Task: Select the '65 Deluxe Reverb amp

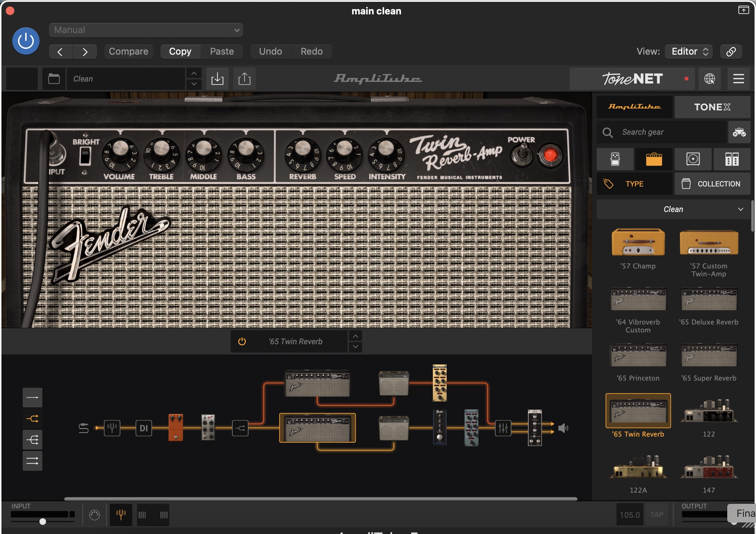Action: [709, 299]
